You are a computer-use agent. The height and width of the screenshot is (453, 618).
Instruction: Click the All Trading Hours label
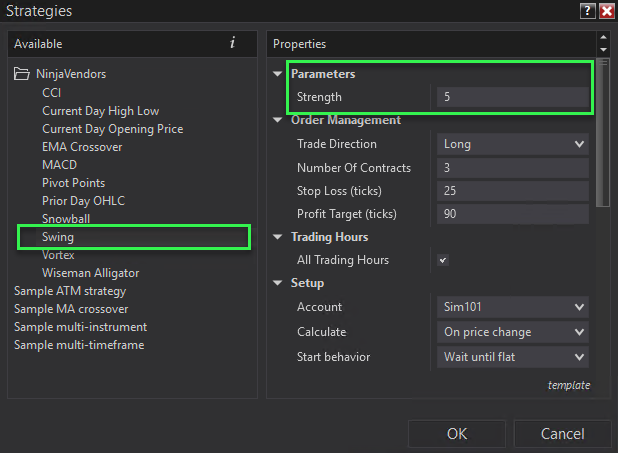343,260
